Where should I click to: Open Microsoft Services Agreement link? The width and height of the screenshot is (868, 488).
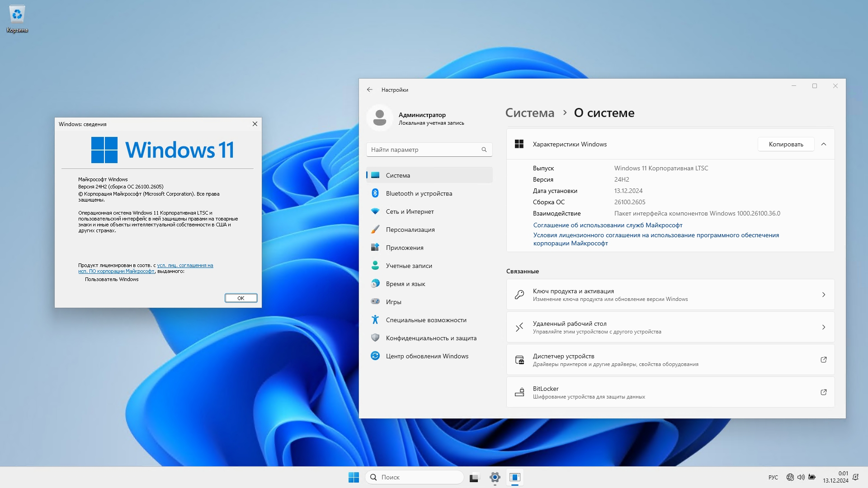[x=608, y=225]
